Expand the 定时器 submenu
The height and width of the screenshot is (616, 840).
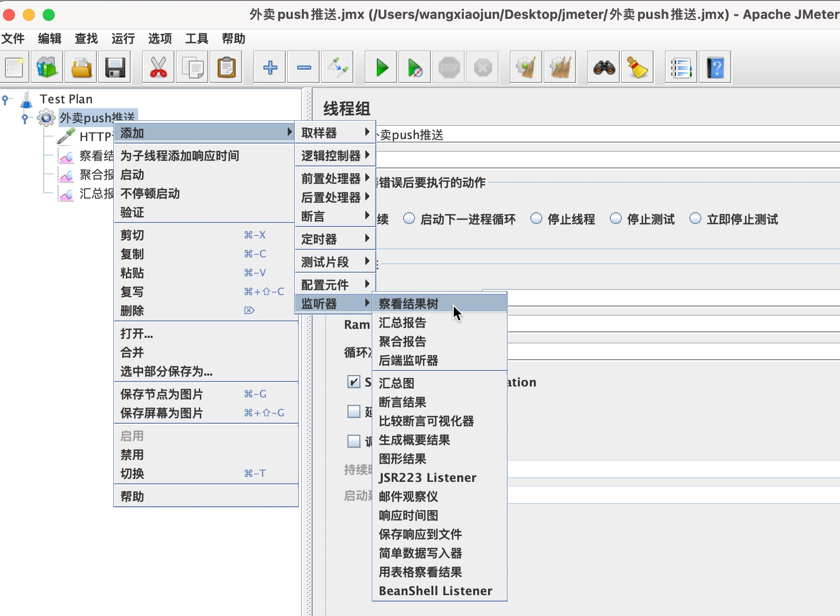click(335, 239)
